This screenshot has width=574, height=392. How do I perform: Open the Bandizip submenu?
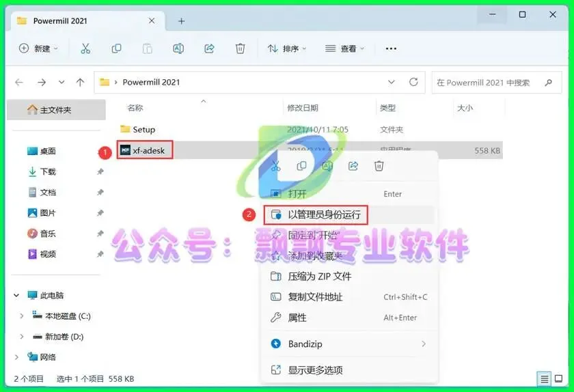pos(350,344)
